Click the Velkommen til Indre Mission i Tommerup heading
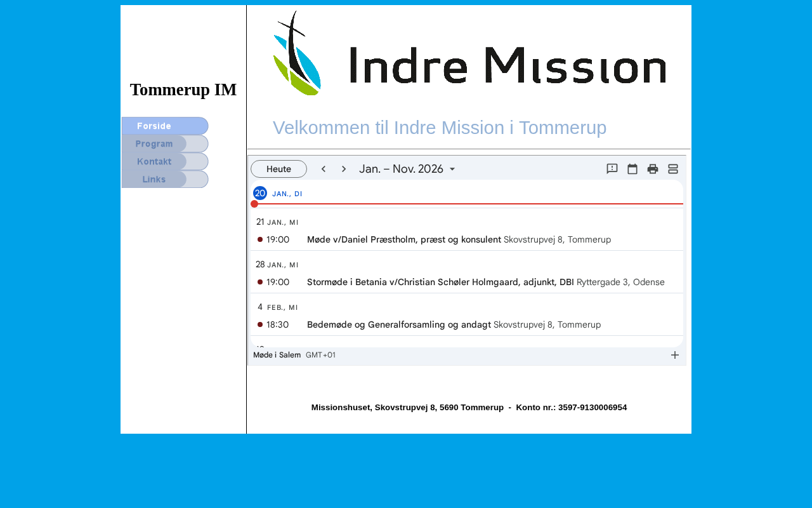This screenshot has height=508, width=812. (x=440, y=128)
